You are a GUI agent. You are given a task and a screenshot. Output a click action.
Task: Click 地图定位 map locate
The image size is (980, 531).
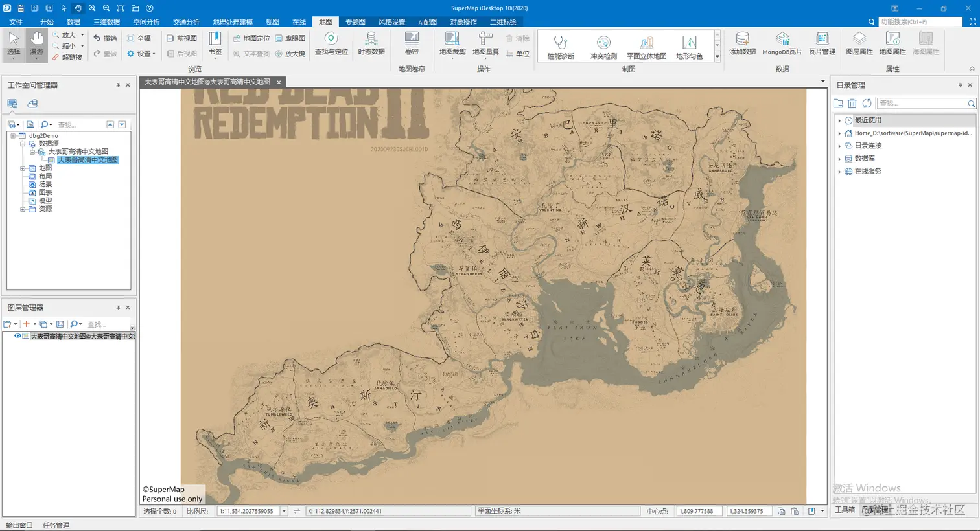pyautogui.click(x=251, y=38)
